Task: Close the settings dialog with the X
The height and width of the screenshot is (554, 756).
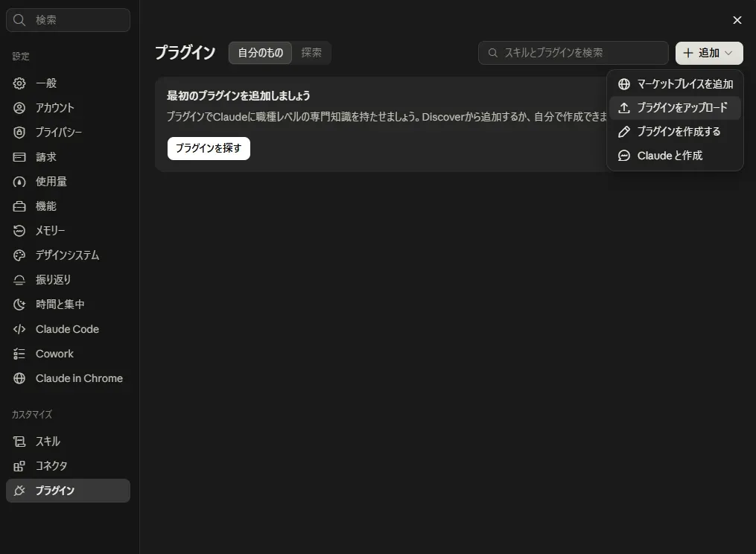Action: click(x=737, y=20)
